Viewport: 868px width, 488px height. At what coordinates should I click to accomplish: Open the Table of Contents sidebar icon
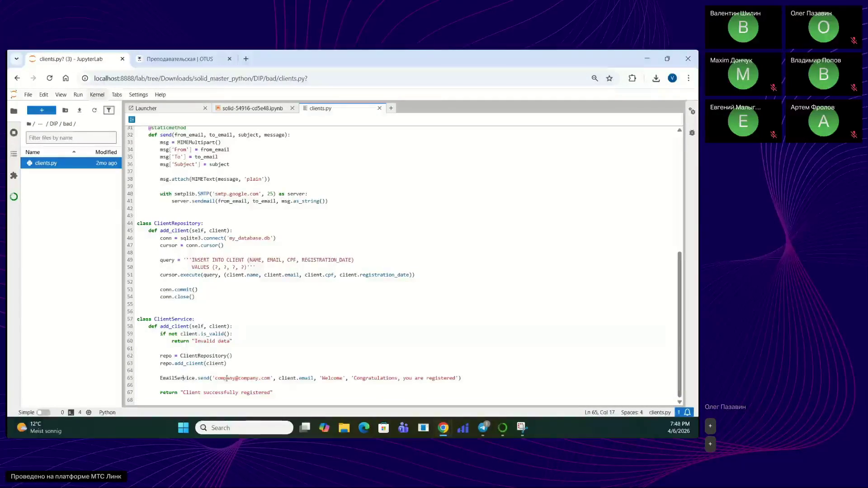pos(14,154)
